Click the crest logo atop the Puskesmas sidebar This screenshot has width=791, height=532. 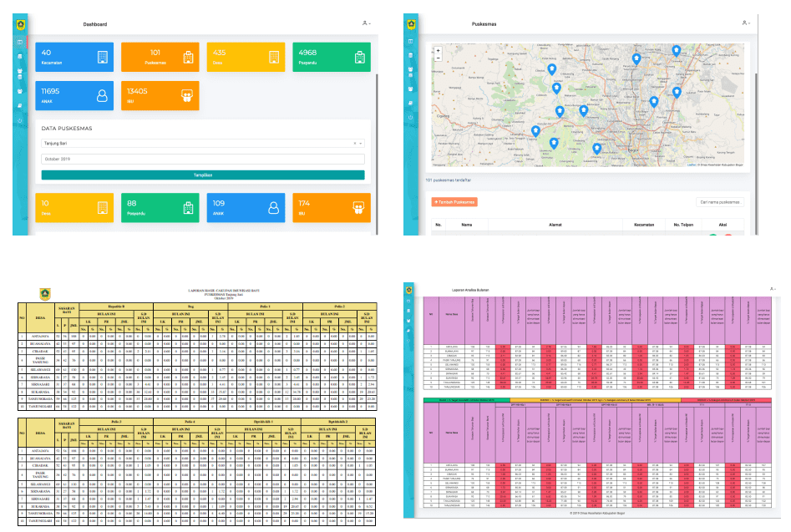(411, 24)
